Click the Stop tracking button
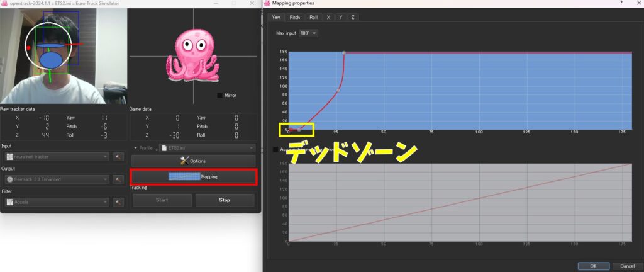 225,200
